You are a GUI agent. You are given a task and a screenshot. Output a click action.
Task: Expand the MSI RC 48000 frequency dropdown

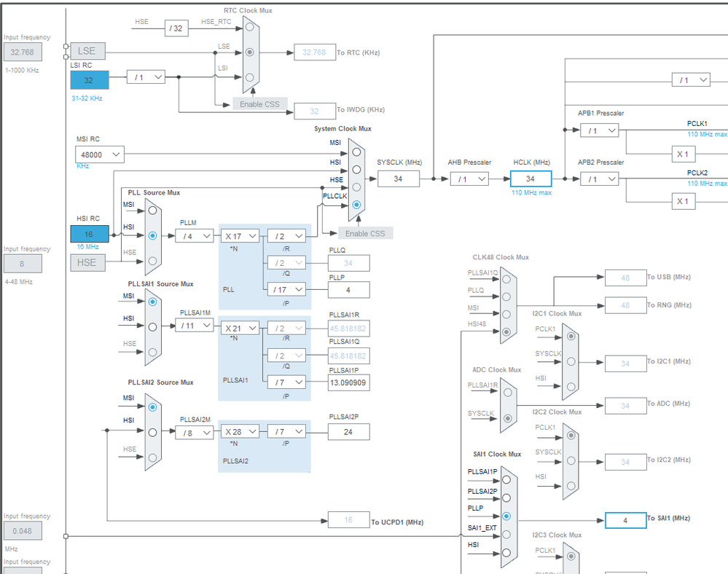100,154
